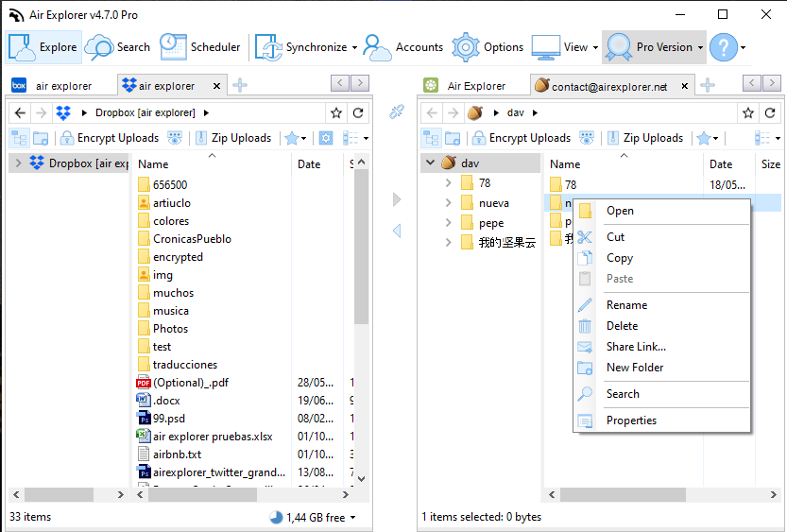
Task: Expand the nueva folder in the tree
Action: coord(448,203)
